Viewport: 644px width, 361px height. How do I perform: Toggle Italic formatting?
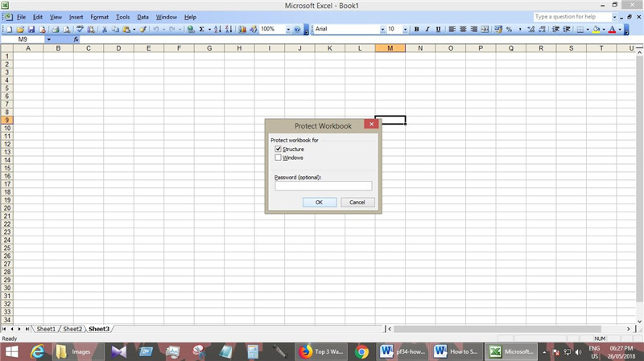pyautogui.click(x=427, y=29)
